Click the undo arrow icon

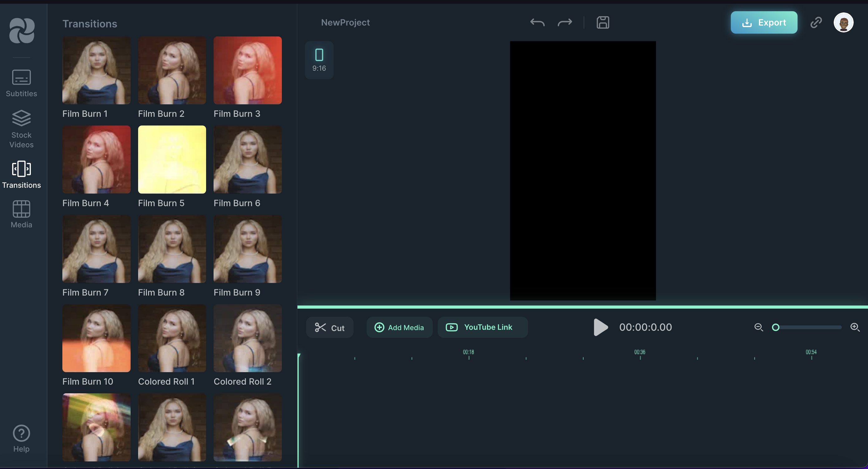(537, 22)
